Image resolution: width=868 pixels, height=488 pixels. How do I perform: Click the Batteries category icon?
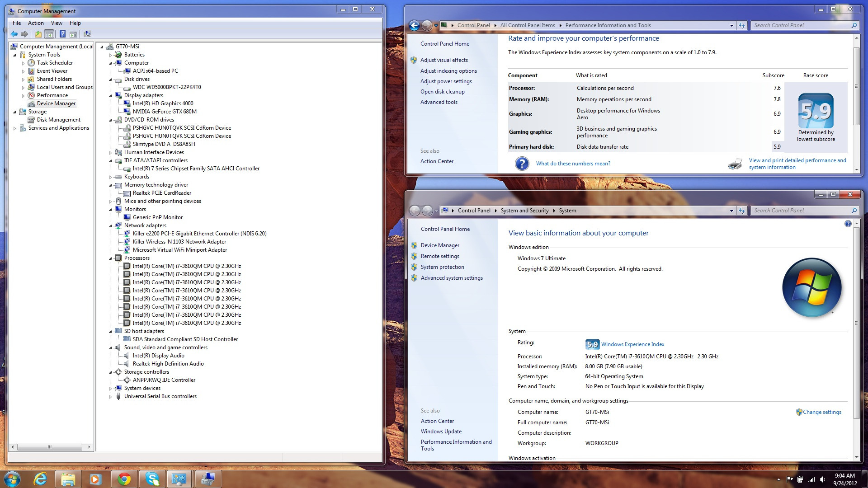pyautogui.click(x=118, y=55)
